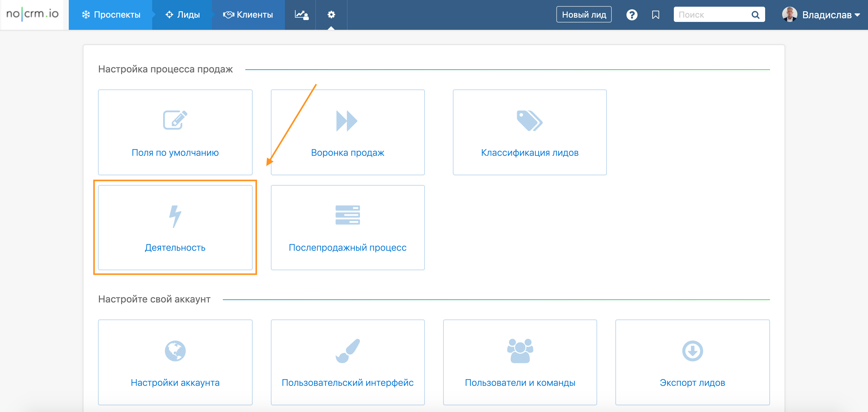Click the tags icon for Классификация лидов
The image size is (868, 412).
click(529, 120)
